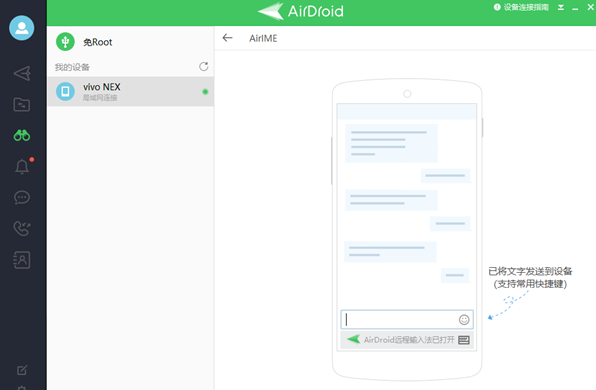596x390 pixels.
Task: Open the messages speech bubble icon
Action: pyautogui.click(x=22, y=198)
